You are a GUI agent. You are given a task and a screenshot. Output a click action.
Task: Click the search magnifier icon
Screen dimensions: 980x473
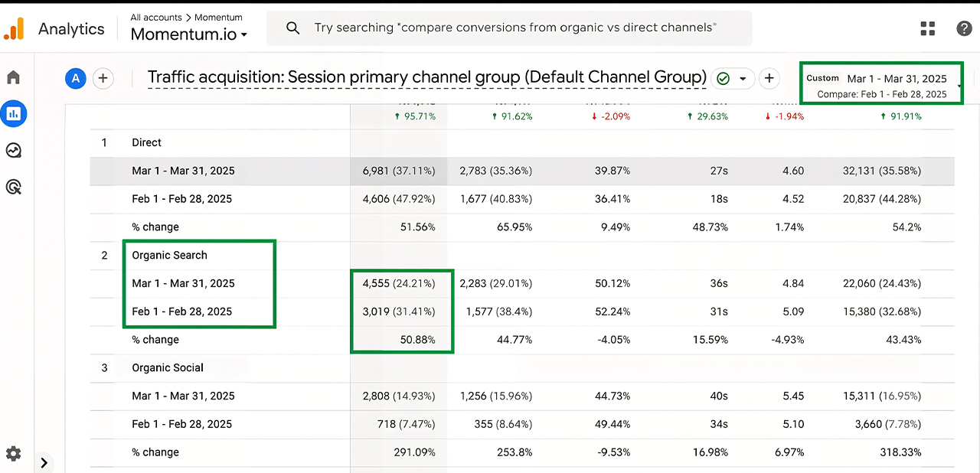(x=292, y=28)
